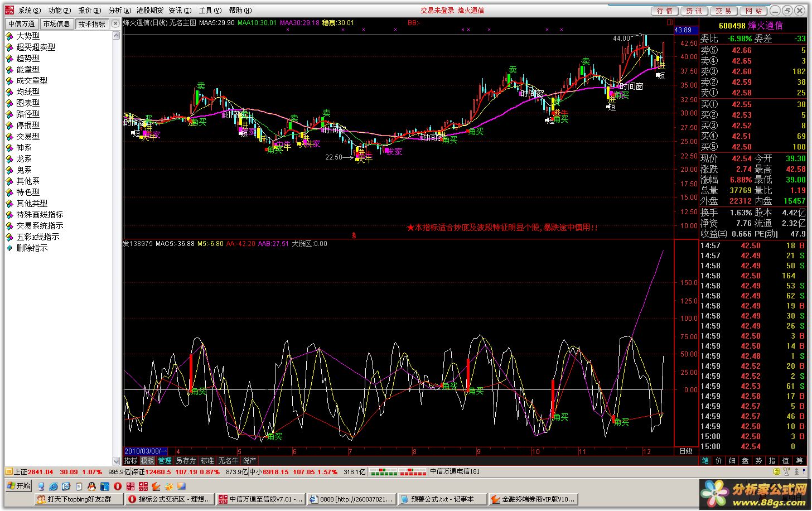Screen dimensions: 812x511
Task: Click the icon beside 交易系统指示
Action: [9, 226]
